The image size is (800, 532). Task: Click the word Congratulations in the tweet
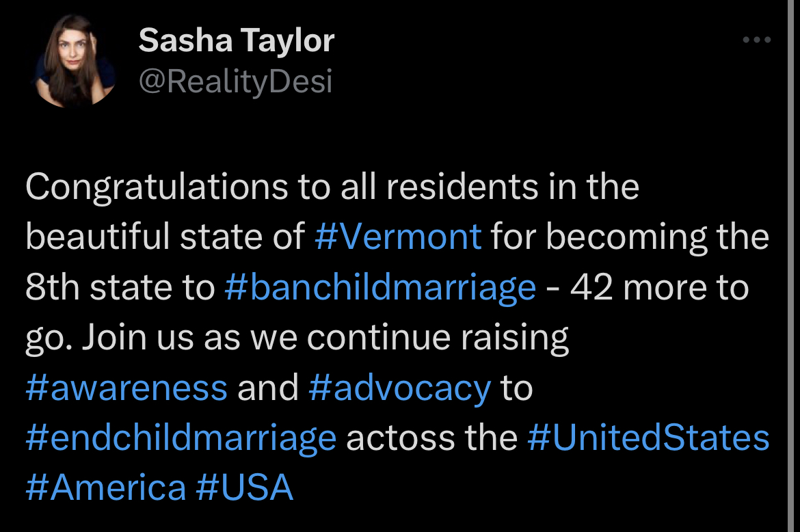157,187
